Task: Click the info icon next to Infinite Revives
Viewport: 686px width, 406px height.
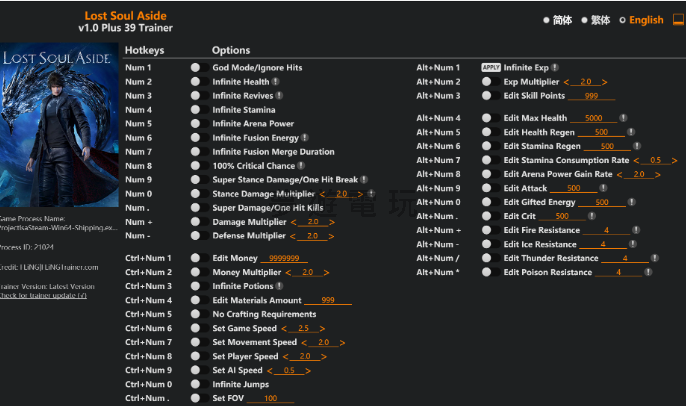Action: coord(279,95)
